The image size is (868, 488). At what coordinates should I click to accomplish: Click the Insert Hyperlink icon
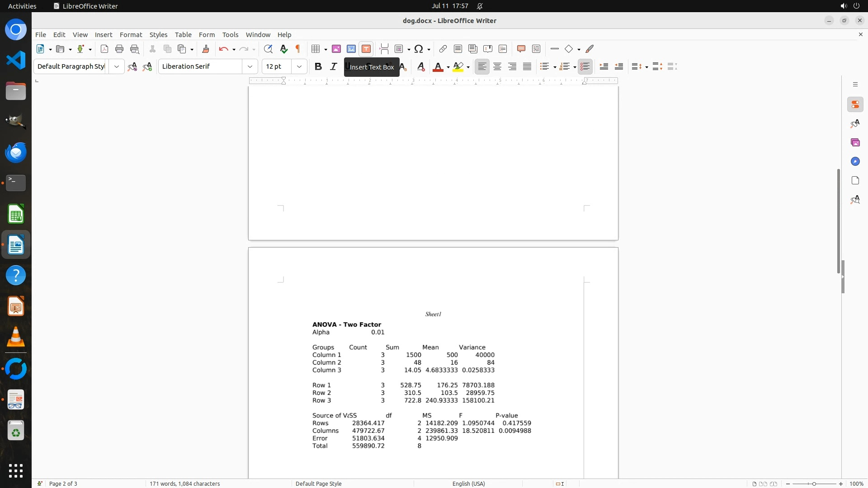coord(443,49)
